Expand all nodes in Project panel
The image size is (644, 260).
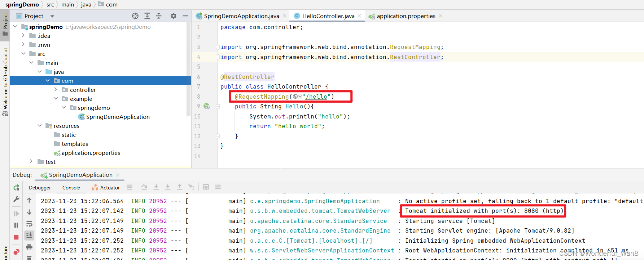coord(147,16)
